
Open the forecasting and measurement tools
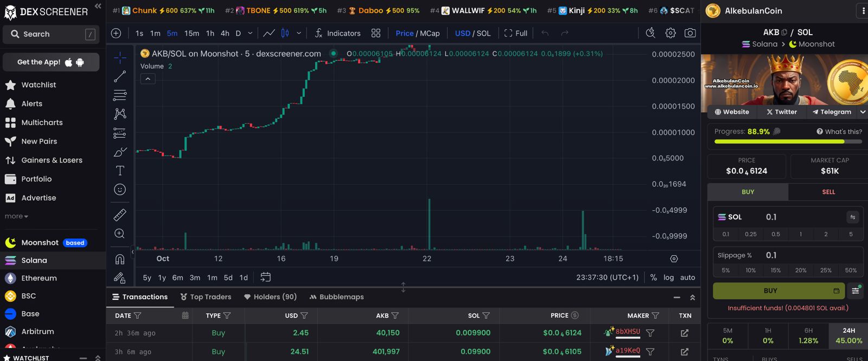point(120,133)
